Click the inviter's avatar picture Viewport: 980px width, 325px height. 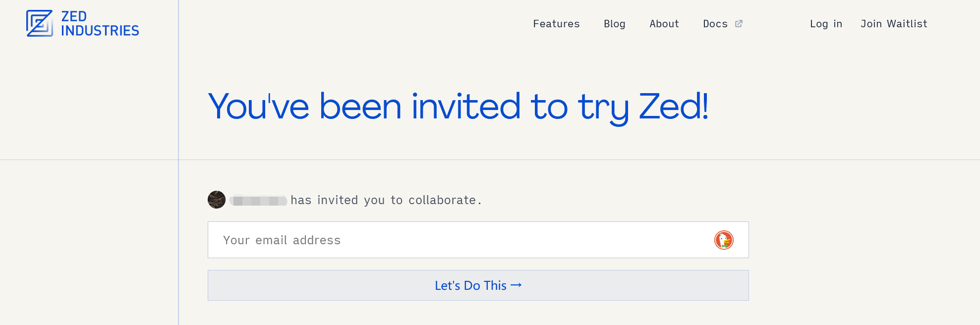[x=217, y=200]
